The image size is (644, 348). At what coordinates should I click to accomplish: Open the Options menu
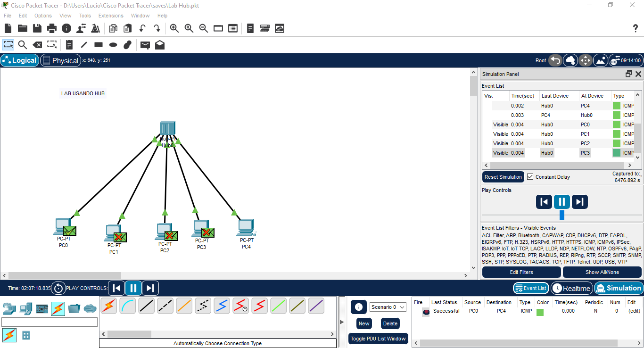pos(43,16)
